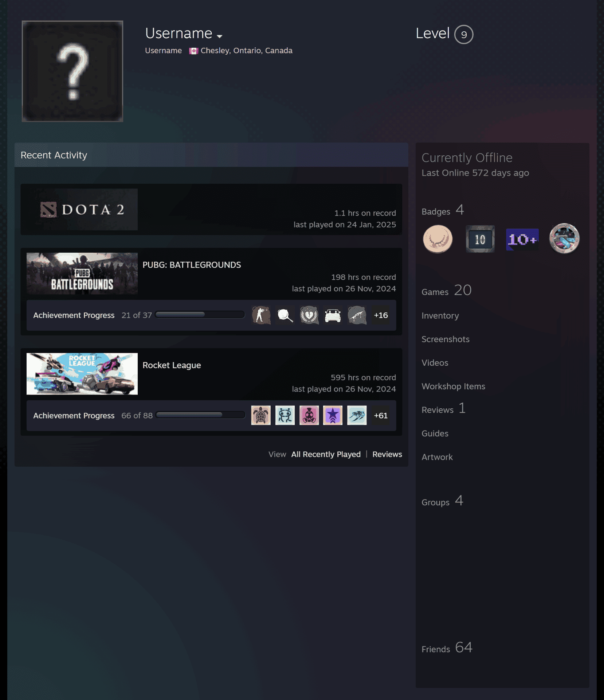Open Rocket League title link
Screen dimensions: 604x700
(172, 365)
